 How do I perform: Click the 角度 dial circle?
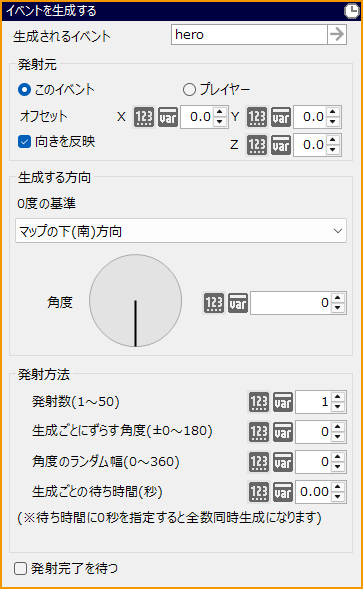(136, 301)
